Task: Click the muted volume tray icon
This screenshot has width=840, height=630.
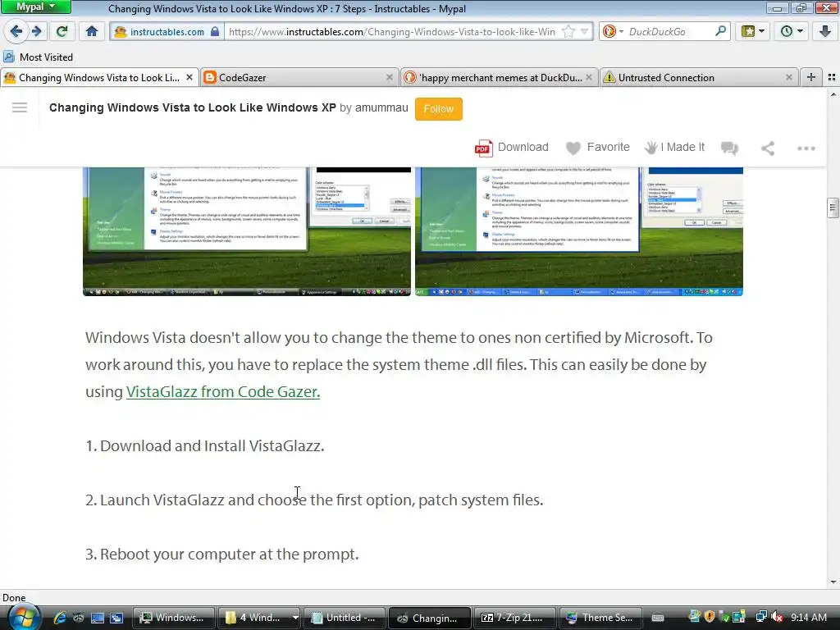Action: pos(777,617)
